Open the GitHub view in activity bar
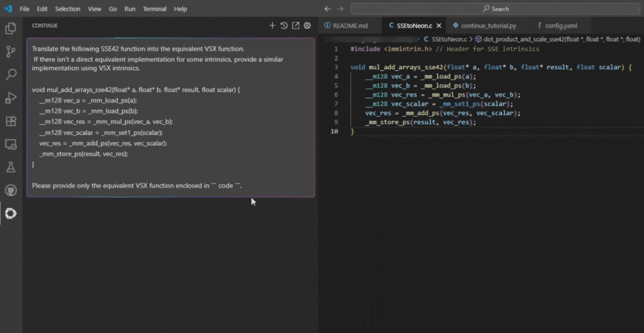Screen dimensions: 644x333 click(x=11, y=191)
